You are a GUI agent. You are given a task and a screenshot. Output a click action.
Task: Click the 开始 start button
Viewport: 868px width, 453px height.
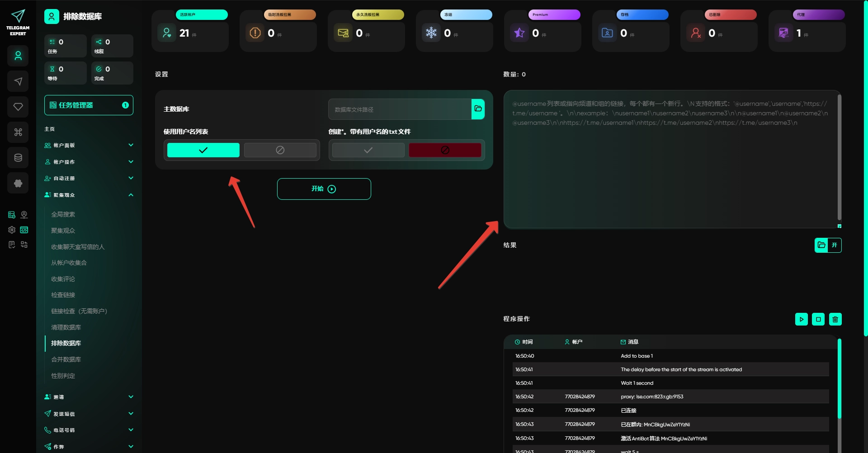(324, 189)
